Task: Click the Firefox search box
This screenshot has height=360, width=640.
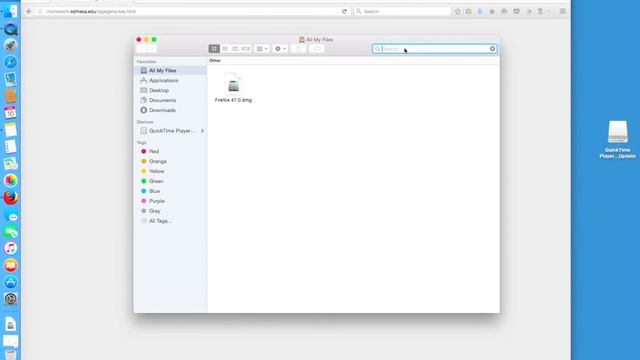Action: click(x=402, y=11)
